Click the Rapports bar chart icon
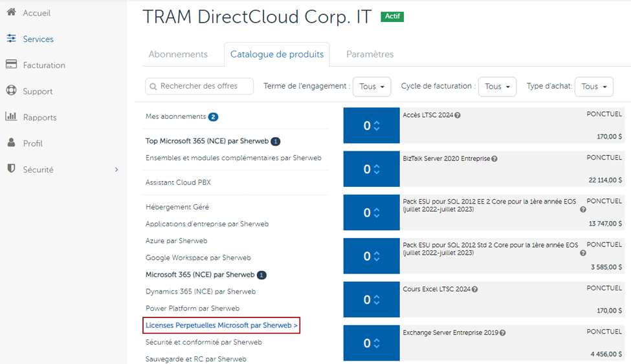The height and width of the screenshot is (364, 631). click(11, 116)
